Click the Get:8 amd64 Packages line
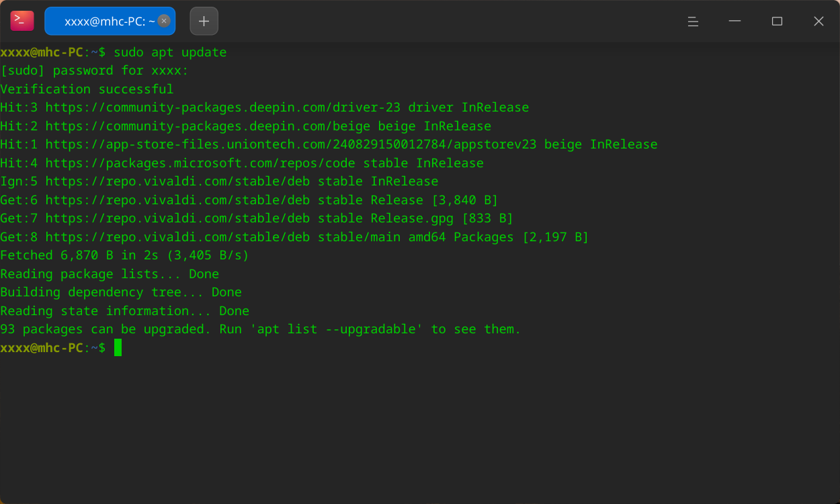This screenshot has height=504, width=840. tap(295, 237)
